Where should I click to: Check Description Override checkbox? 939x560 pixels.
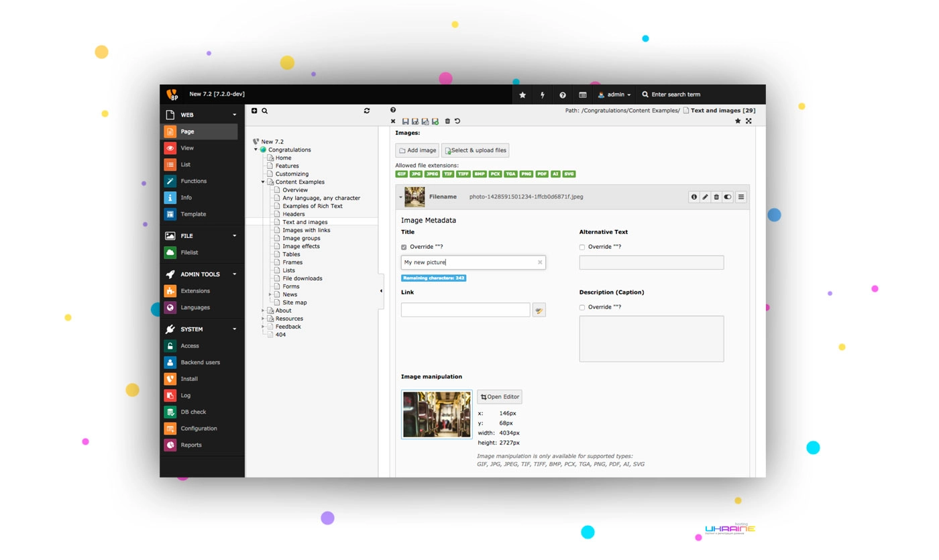coord(582,308)
